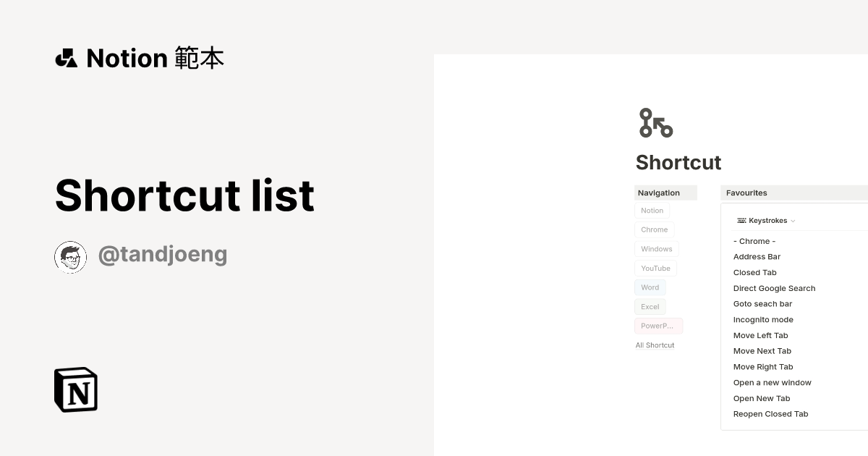Select the Windows navigation card
Screen dimensions: 868x456
[656, 249]
